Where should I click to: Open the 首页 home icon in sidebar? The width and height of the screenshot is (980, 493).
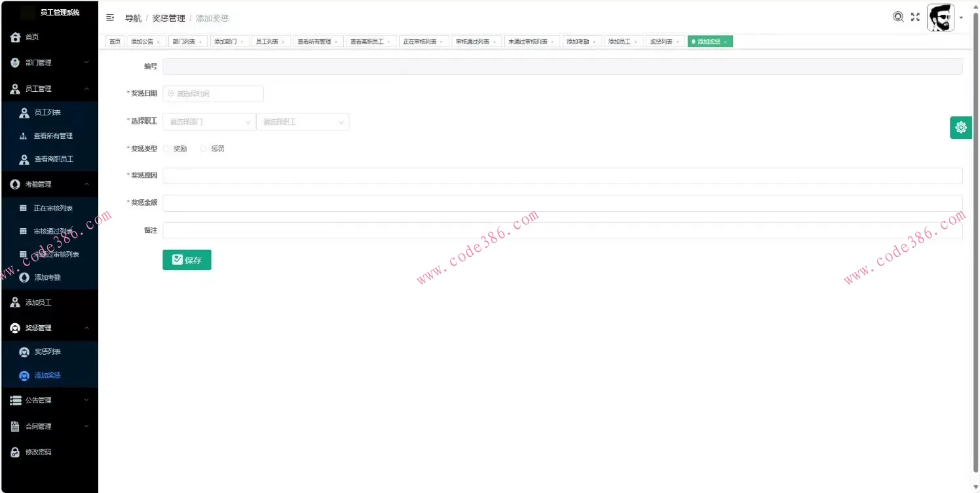tap(16, 37)
